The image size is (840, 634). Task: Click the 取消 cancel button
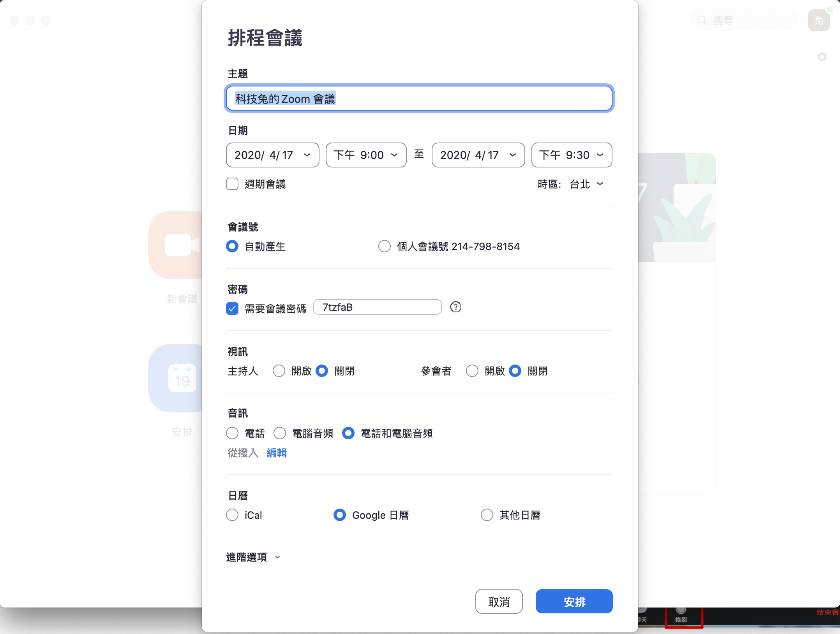(x=499, y=602)
